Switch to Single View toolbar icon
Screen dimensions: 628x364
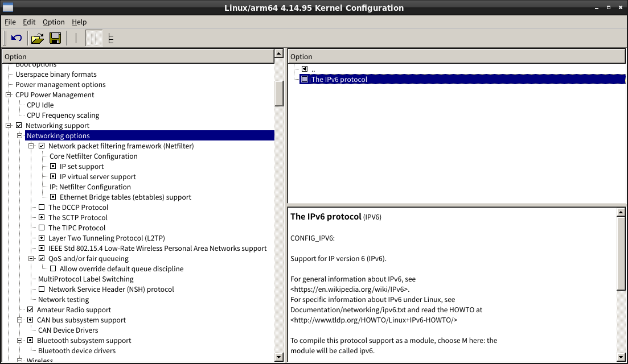(76, 38)
